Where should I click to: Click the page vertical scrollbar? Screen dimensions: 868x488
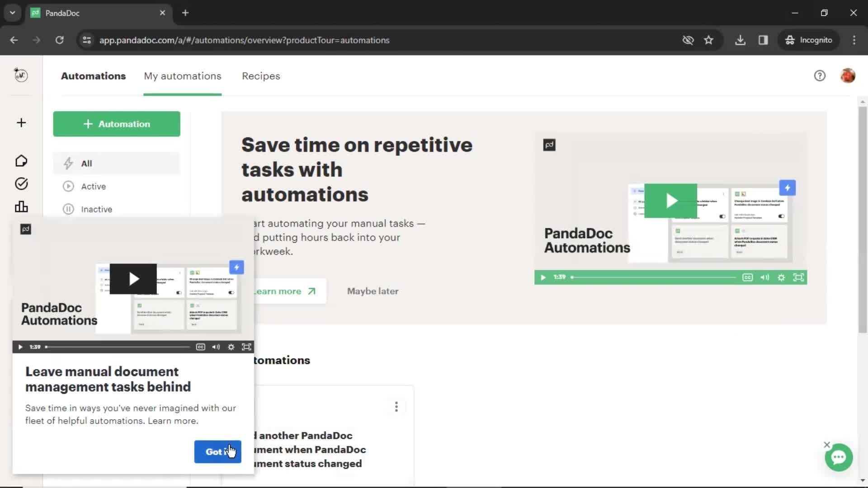tap(863, 220)
